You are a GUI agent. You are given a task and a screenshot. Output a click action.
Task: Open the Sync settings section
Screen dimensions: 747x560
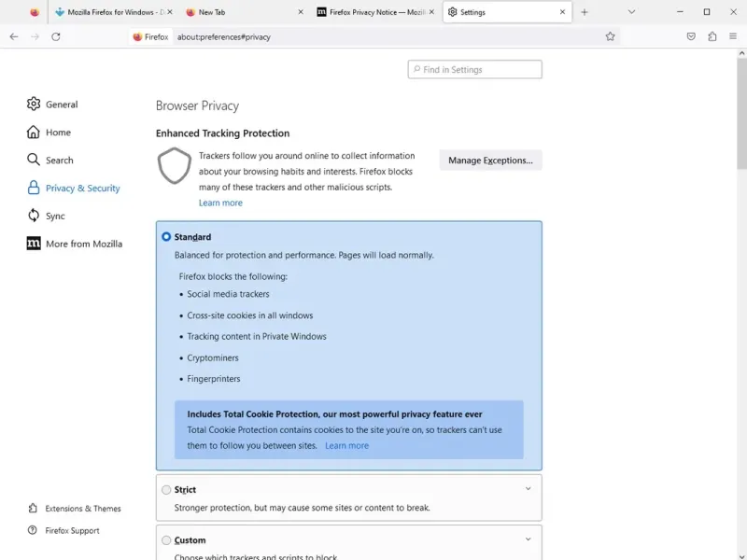pos(46,216)
